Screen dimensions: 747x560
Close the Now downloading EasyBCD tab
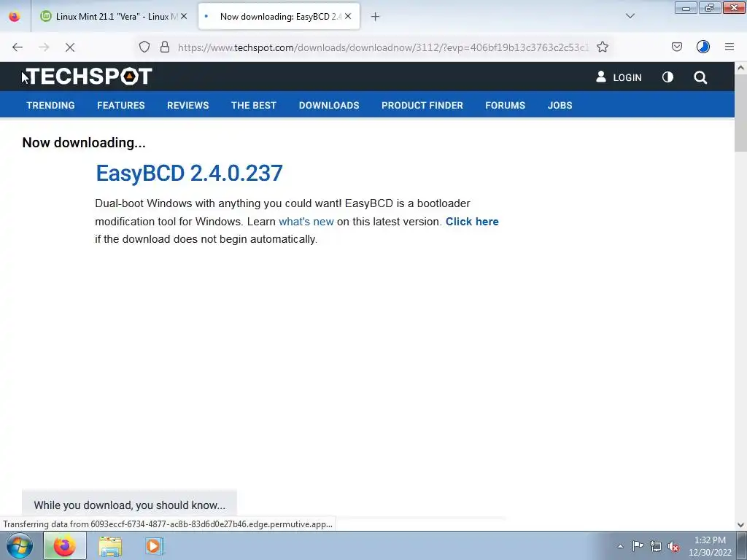tap(348, 16)
